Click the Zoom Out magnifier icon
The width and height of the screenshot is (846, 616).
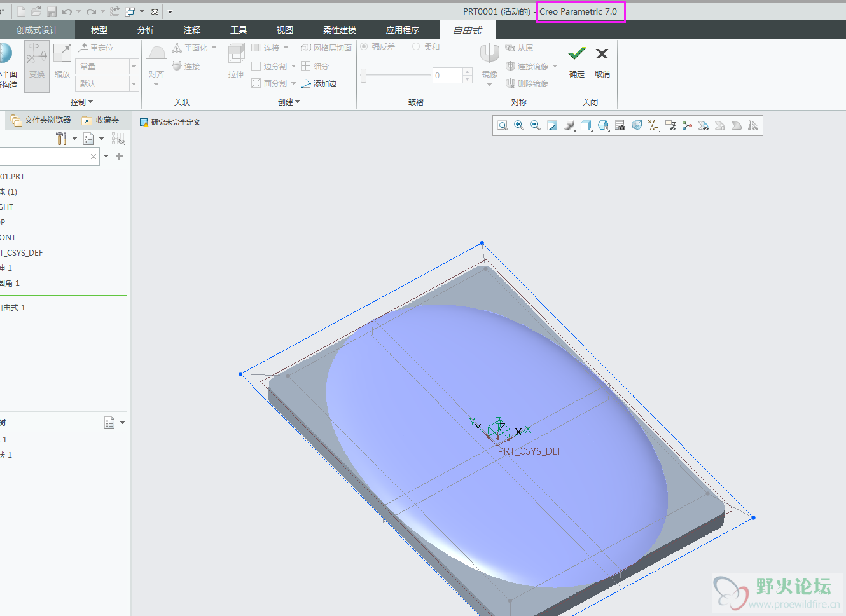tap(536, 125)
